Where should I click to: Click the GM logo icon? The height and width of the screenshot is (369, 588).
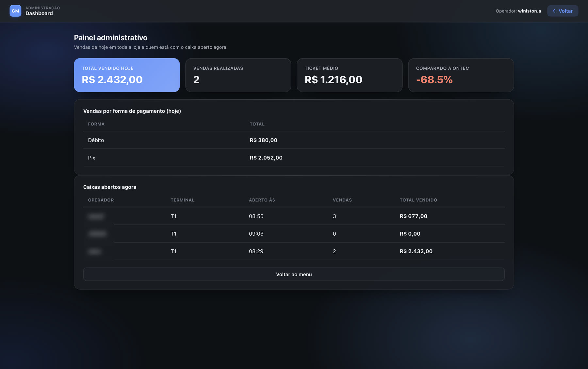point(15,11)
